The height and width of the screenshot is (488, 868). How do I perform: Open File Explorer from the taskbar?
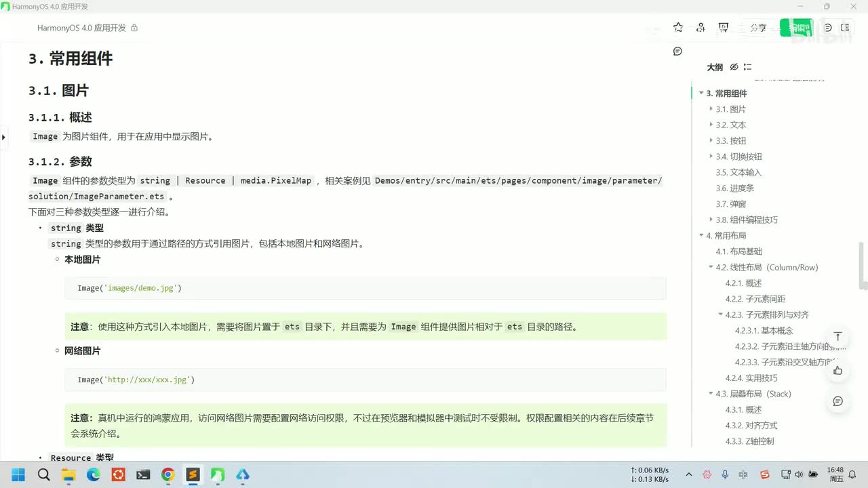pos(68,474)
